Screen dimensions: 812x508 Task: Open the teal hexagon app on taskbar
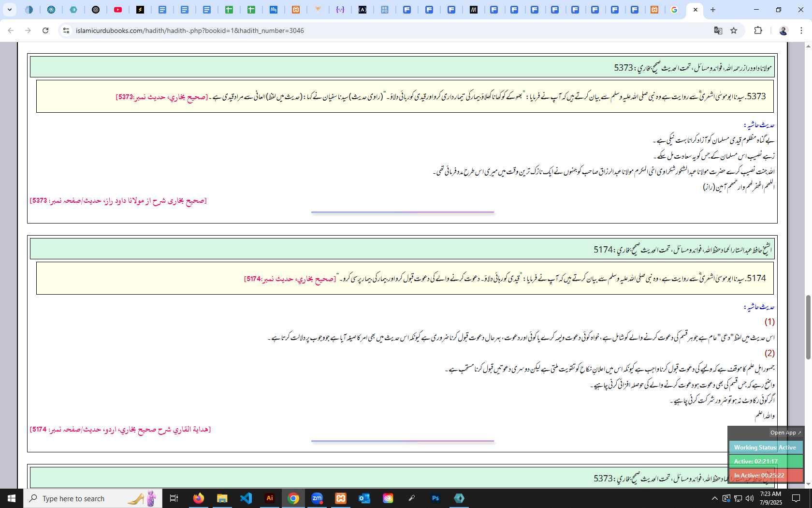tap(459, 498)
